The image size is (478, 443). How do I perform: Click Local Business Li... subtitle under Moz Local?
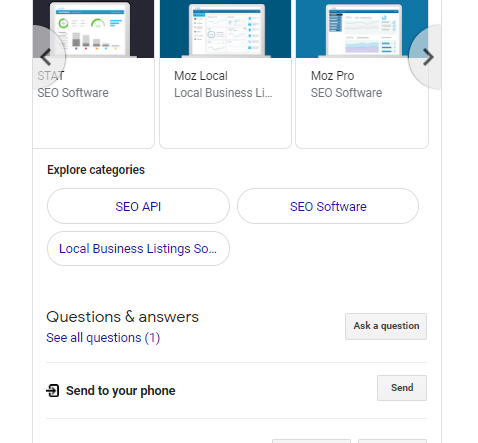tap(223, 93)
